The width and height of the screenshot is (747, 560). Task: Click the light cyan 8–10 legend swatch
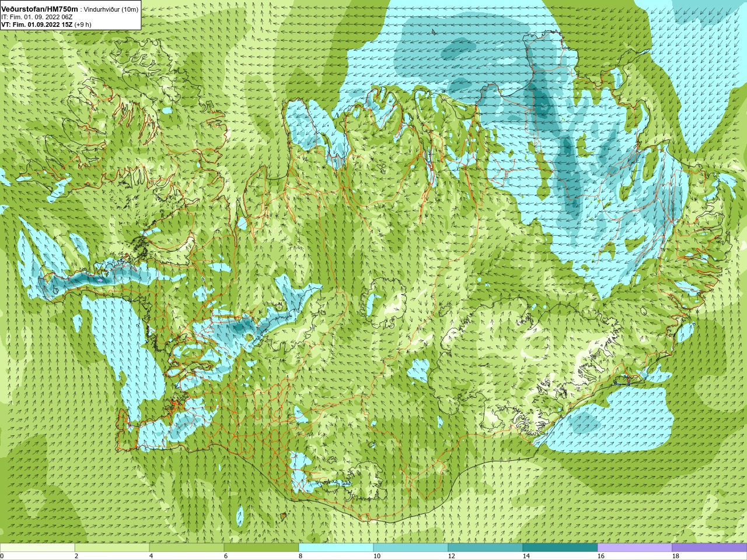[336, 548]
